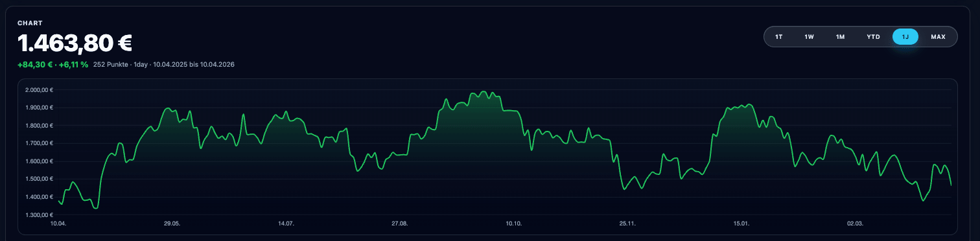Image resolution: width=980 pixels, height=241 pixels.
Task: Select the 1T time range
Action: [x=779, y=37]
